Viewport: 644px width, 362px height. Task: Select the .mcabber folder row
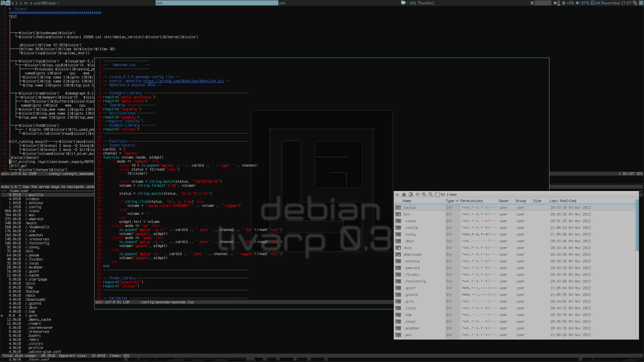click(515, 328)
